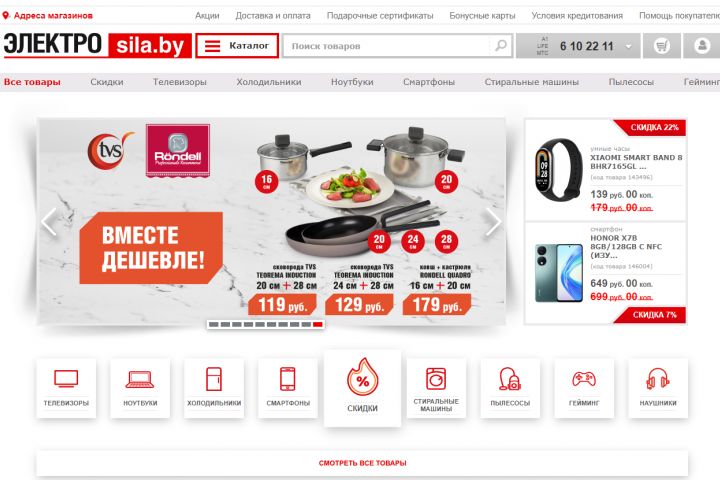Open the Каталог menu button
720x480 pixels.
pyautogui.click(x=237, y=45)
